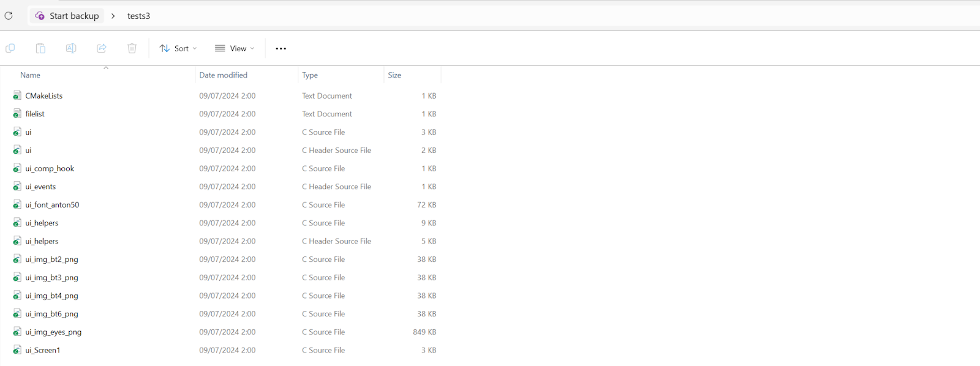This screenshot has width=980, height=366.
Task: Open the See more ellipsis menu
Action: coord(281,48)
